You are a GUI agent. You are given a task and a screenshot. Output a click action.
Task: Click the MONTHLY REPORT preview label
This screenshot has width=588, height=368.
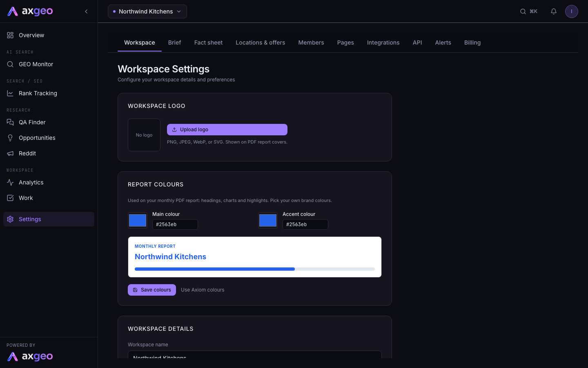155,246
